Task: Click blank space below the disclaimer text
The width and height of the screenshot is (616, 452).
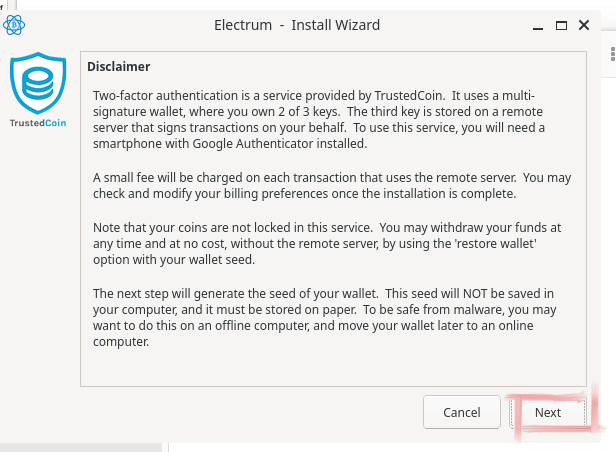Action: 330,368
